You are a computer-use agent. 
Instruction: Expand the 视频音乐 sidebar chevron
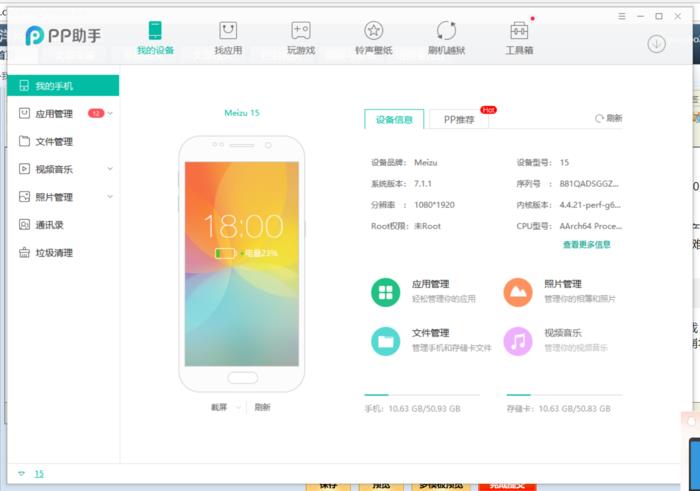(x=110, y=169)
